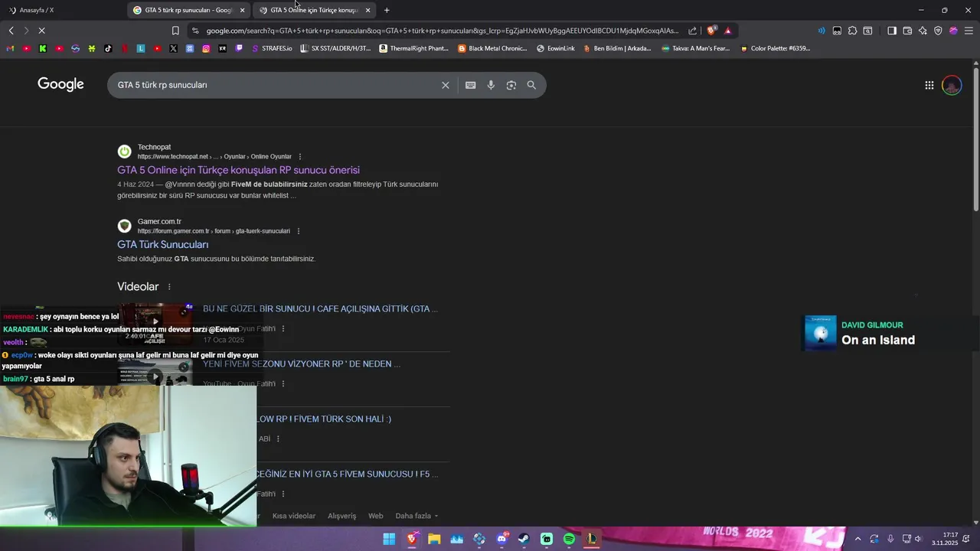Expand the Daha fazla filter dropdown
Viewport: 980px width, 551px height.
pyautogui.click(x=416, y=516)
